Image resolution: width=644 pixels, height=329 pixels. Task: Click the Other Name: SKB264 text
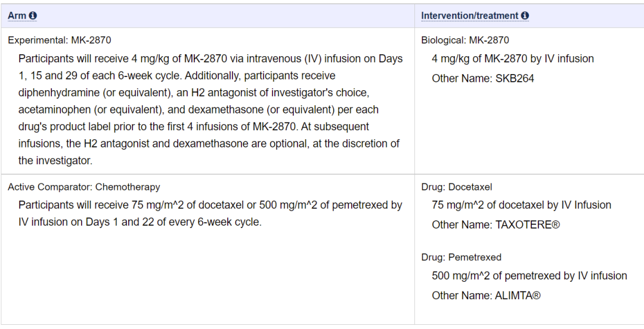482,78
